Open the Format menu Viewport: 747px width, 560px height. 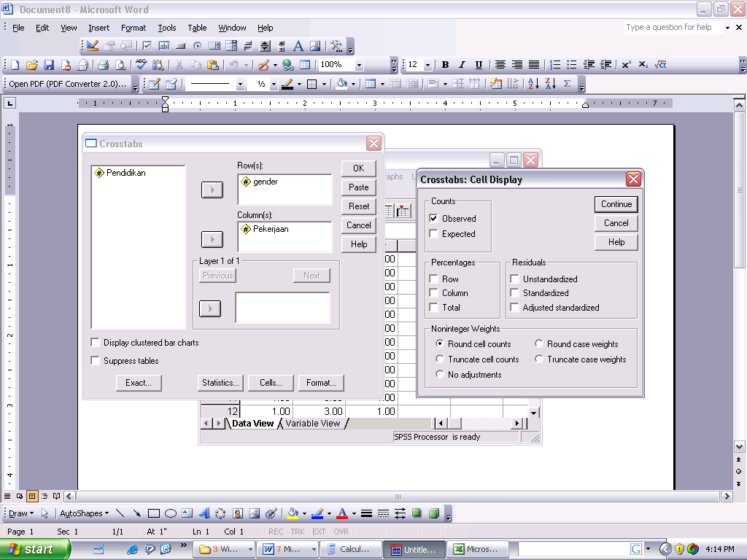pos(133,28)
